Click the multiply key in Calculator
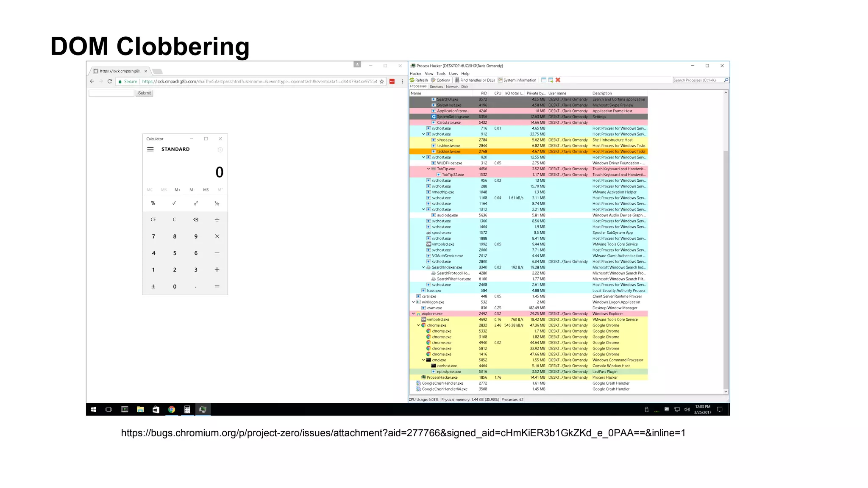Viewport: 868px width, 488px height. point(217,236)
